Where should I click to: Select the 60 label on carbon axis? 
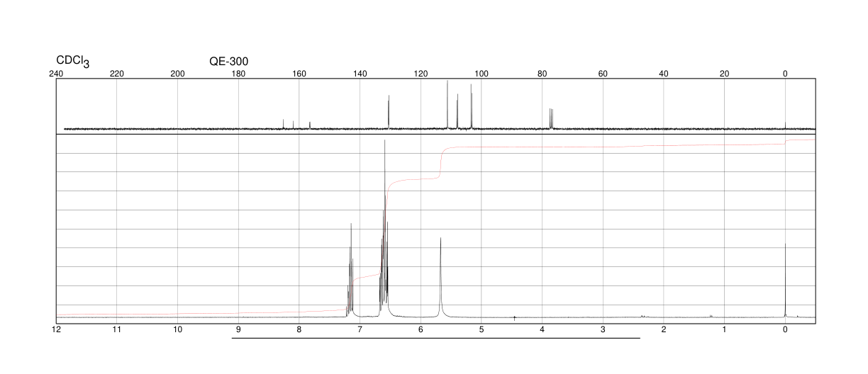(603, 74)
